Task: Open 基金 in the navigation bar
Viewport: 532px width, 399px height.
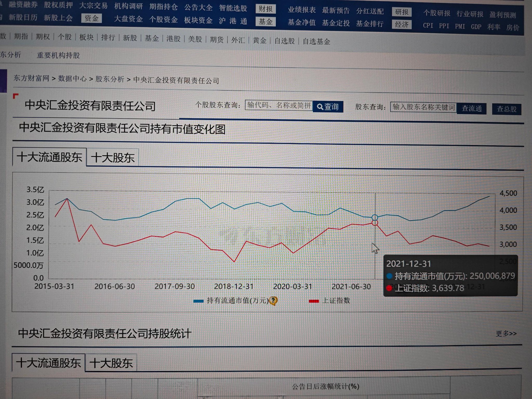Action: tap(152, 38)
